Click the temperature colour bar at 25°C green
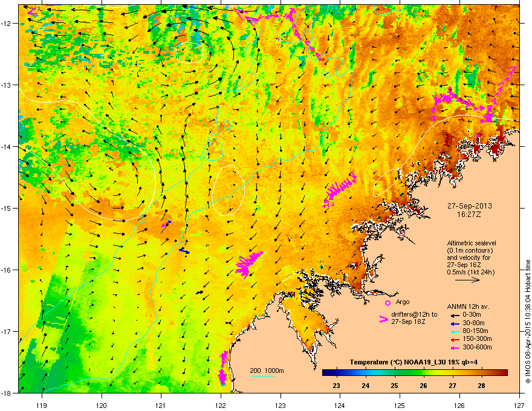Screen dimensions: 532x411 point(394,372)
